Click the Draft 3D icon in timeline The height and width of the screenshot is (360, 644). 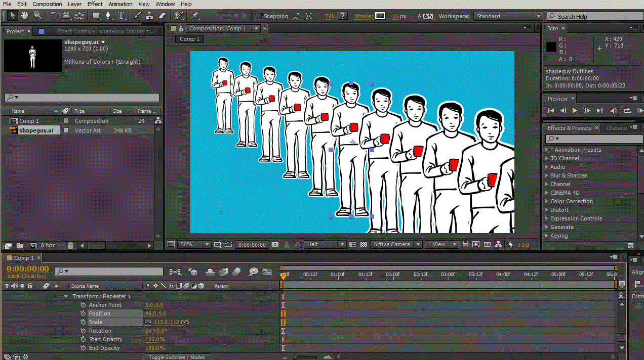(x=192, y=272)
